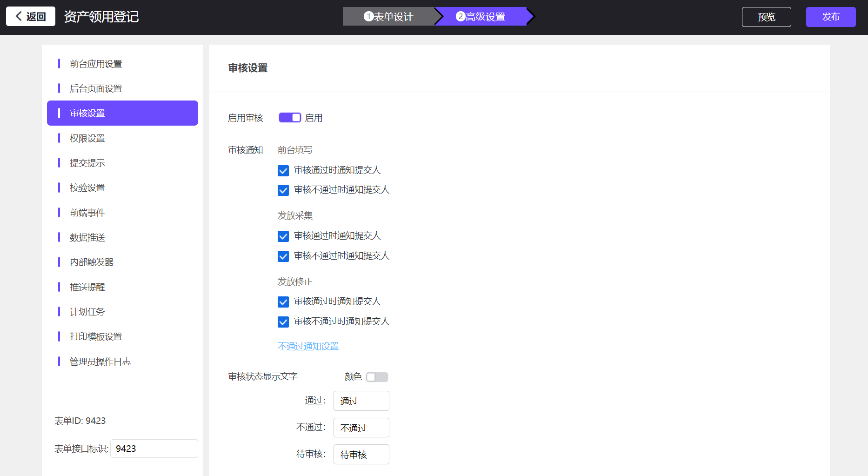Publish the form with 发布 button
Image resolution: width=868 pixels, height=476 pixels.
tap(830, 17)
